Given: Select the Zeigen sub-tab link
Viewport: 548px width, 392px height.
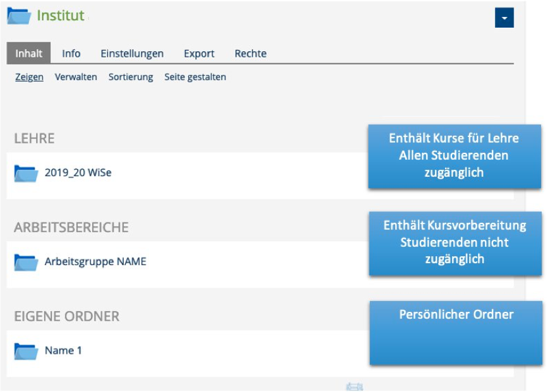Looking at the screenshot, I should click(29, 77).
